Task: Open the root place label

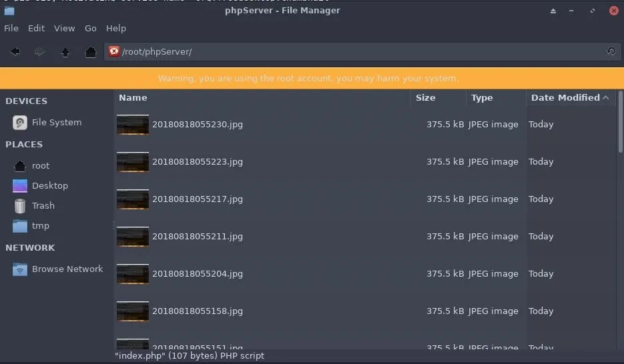Action: tap(41, 166)
